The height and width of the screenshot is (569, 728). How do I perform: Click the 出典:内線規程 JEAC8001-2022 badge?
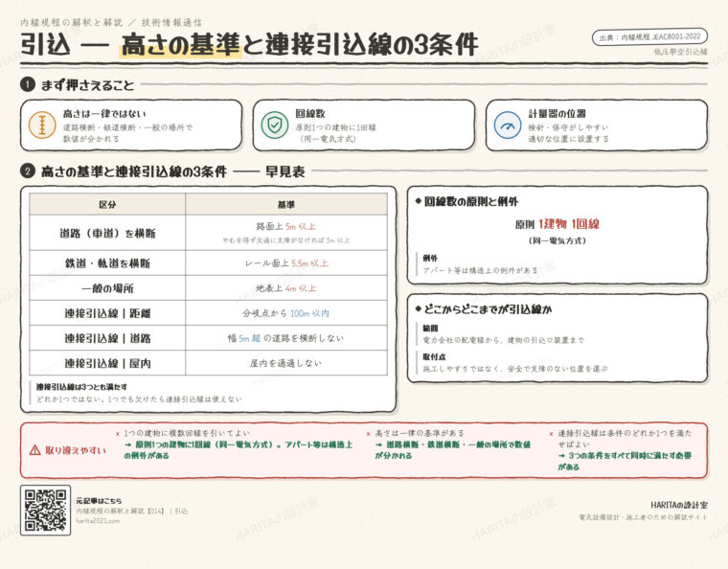(x=649, y=36)
